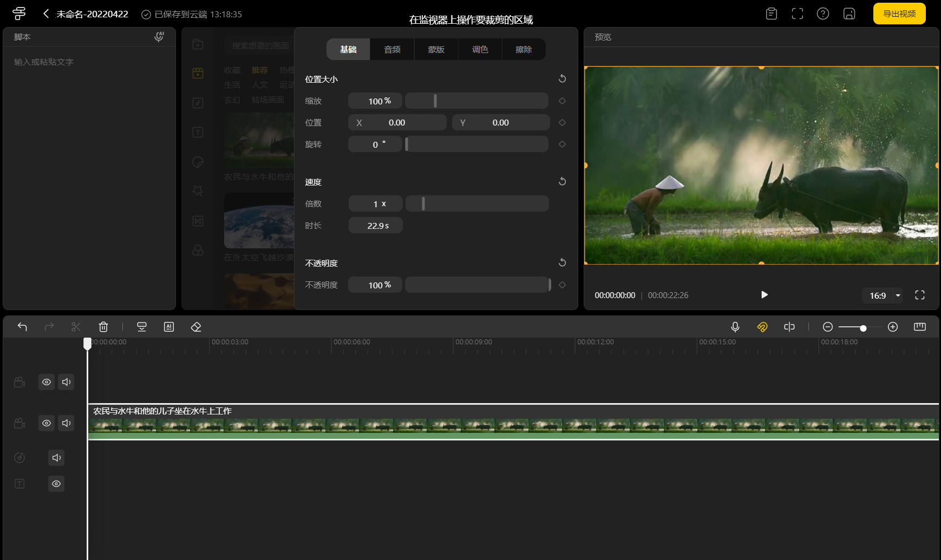This screenshot has height=560, width=941.
Task: Undo the last action
Action: (22, 327)
